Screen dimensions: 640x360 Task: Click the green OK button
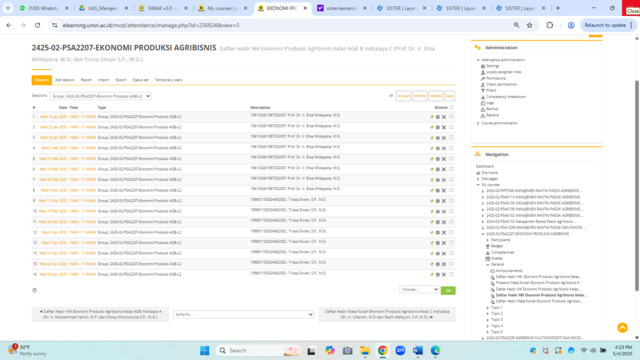tap(448, 290)
